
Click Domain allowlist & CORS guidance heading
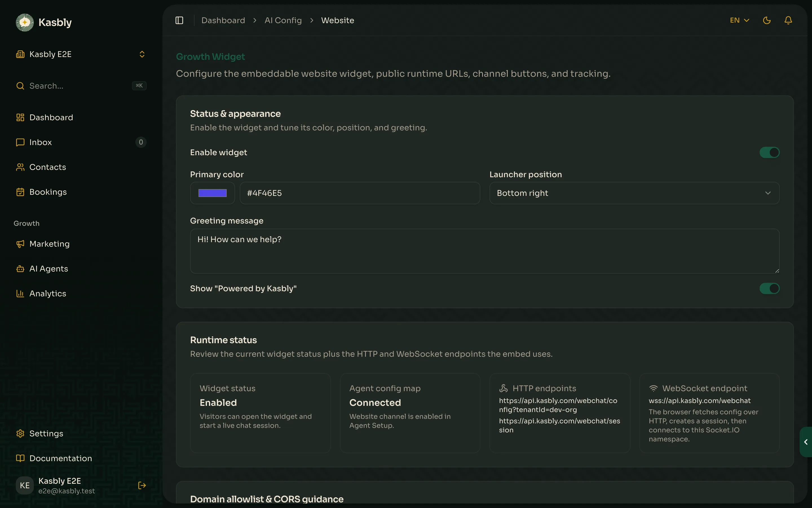pos(267,499)
